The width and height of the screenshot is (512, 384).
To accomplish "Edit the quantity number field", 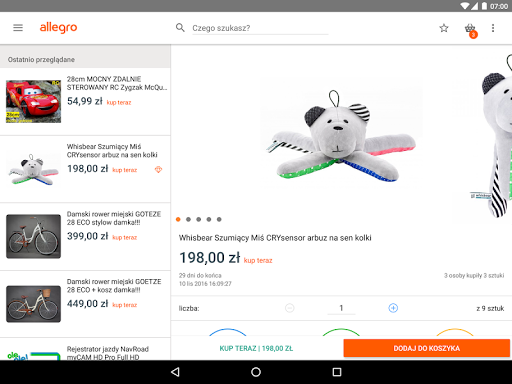I will tap(341, 308).
